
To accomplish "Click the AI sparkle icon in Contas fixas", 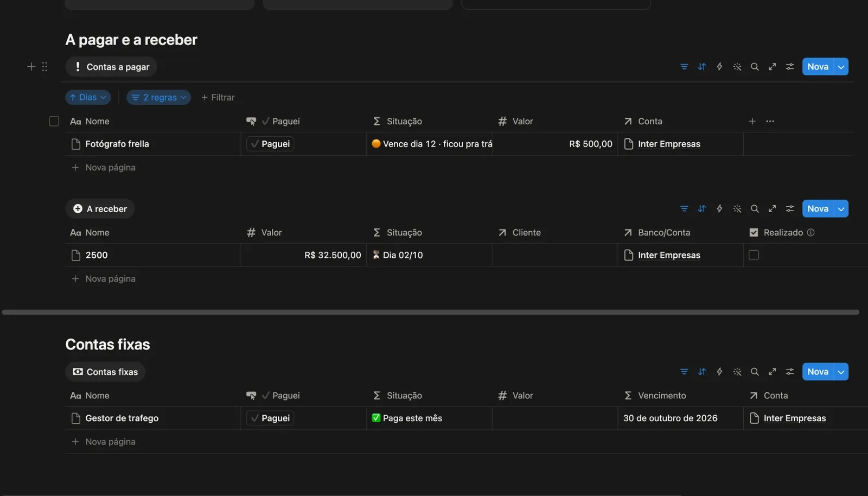I will [x=737, y=372].
